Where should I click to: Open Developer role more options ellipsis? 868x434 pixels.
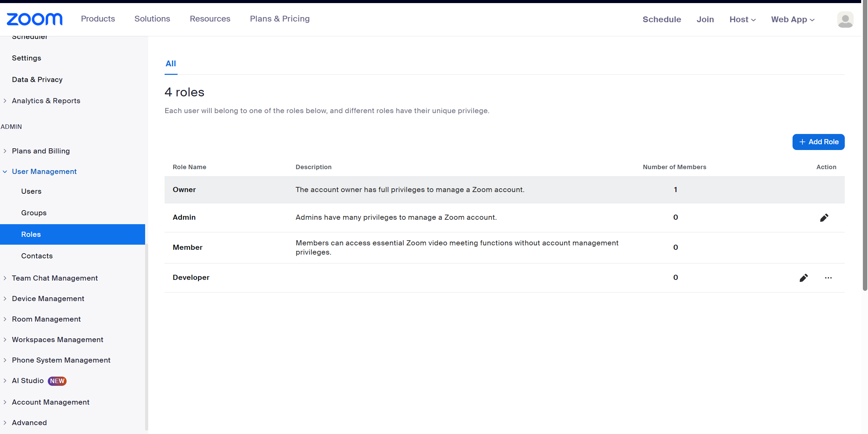pyautogui.click(x=828, y=278)
